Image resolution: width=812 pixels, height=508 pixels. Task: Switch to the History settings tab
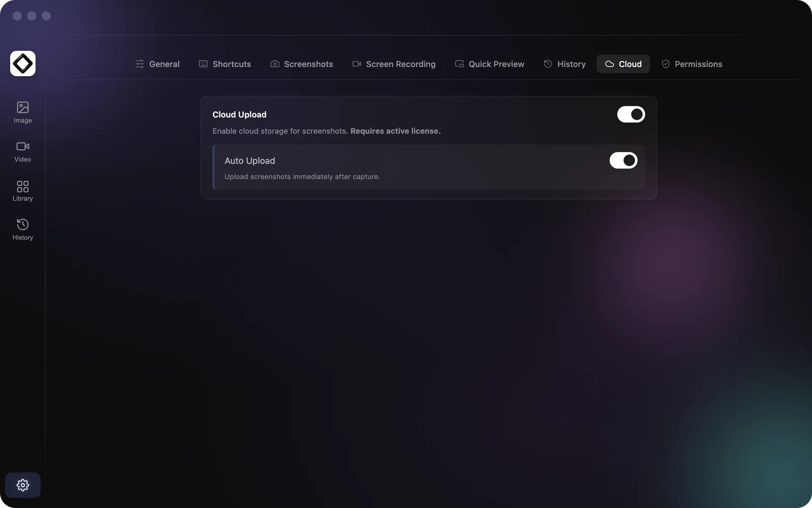pyautogui.click(x=565, y=64)
